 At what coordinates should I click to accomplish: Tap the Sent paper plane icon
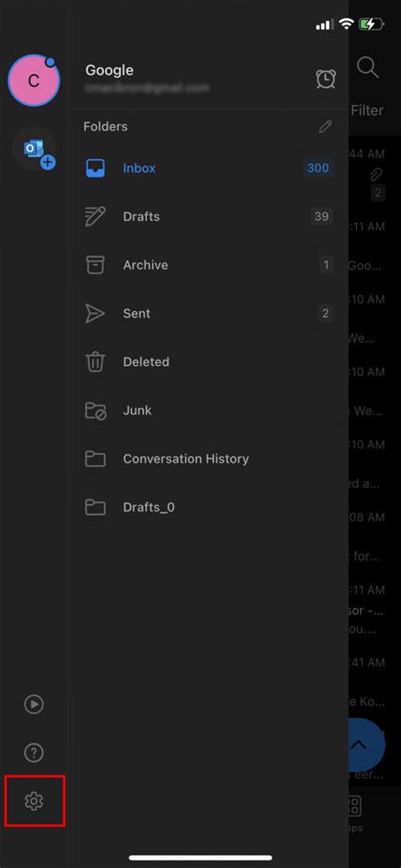[x=95, y=313]
